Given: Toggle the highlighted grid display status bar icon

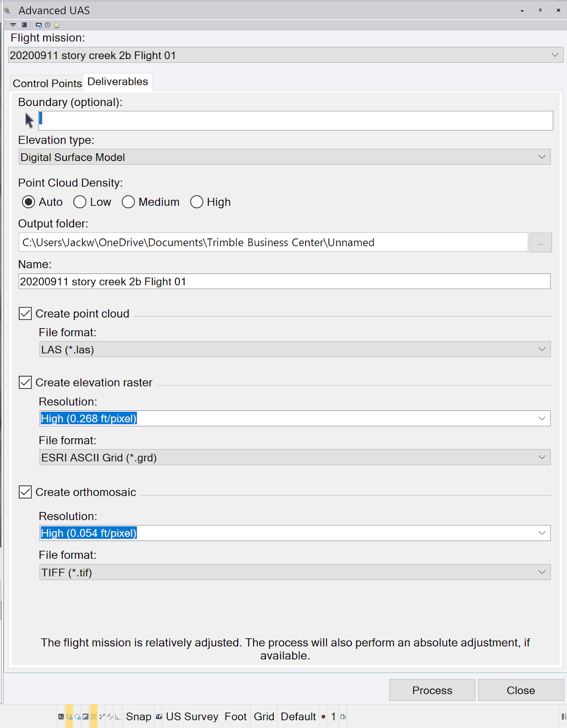Looking at the screenshot, I should (x=94, y=717).
